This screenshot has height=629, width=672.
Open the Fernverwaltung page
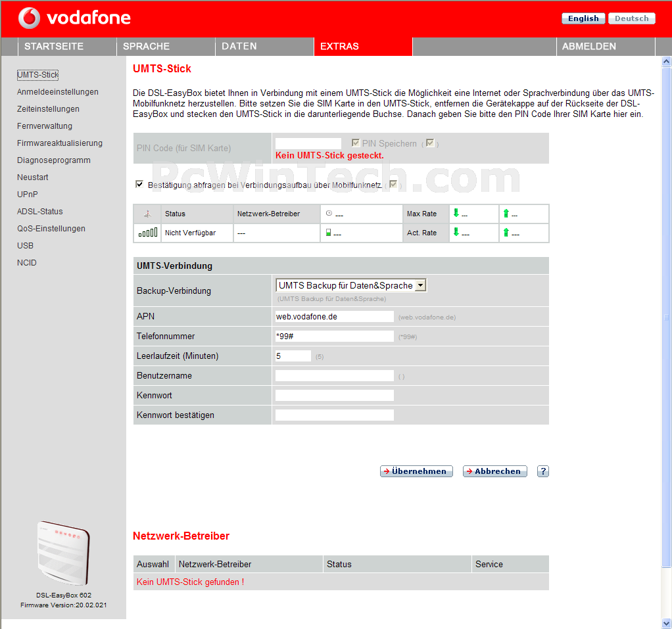[x=45, y=126]
